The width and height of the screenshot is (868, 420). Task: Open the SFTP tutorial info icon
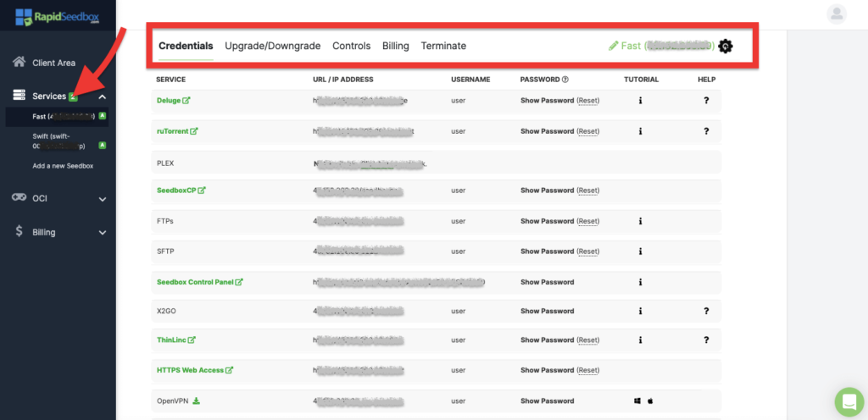641,251
